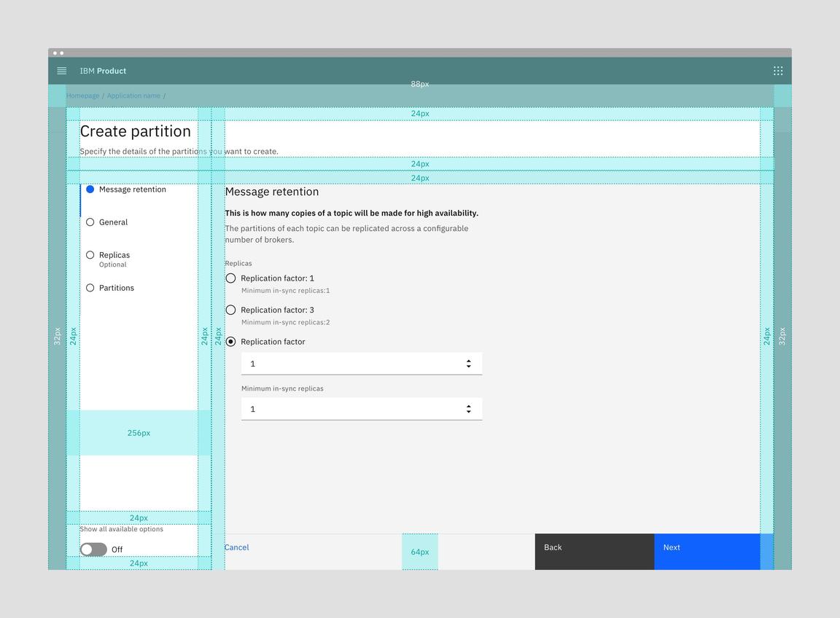
Task: Increment the Replication factor number stepper
Action: click(469, 361)
